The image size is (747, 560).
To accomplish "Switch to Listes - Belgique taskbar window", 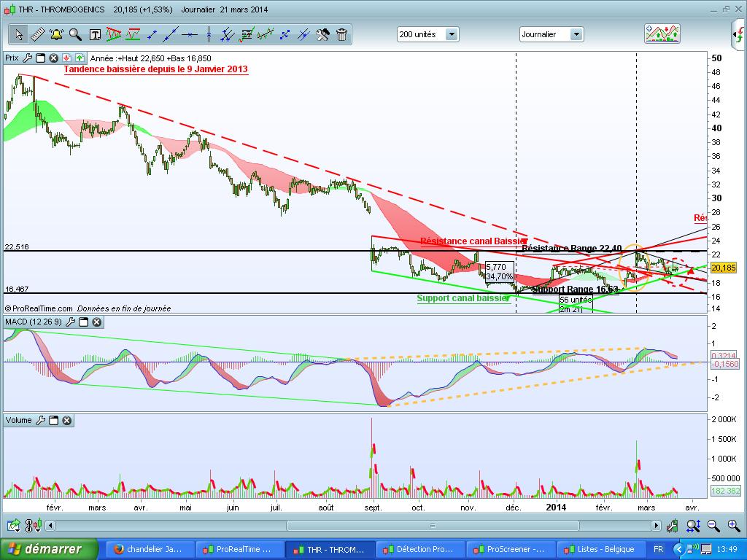I will pos(600,549).
